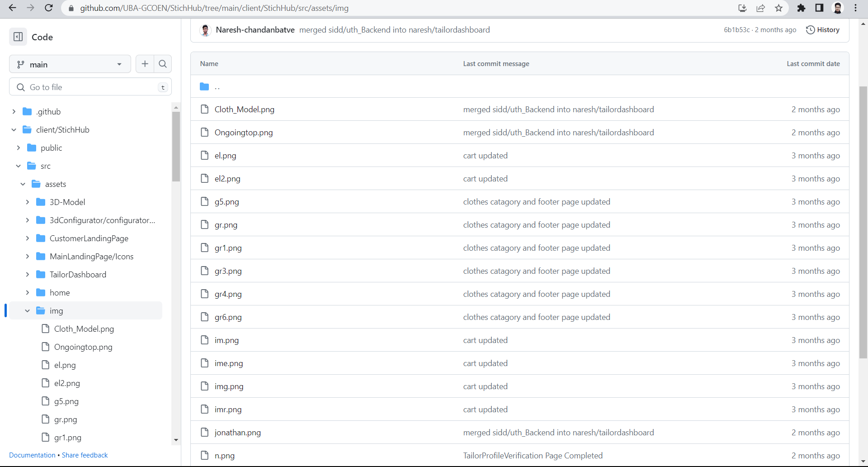This screenshot has width=868, height=467.
Task: Open the browser extensions icon
Action: [801, 8]
